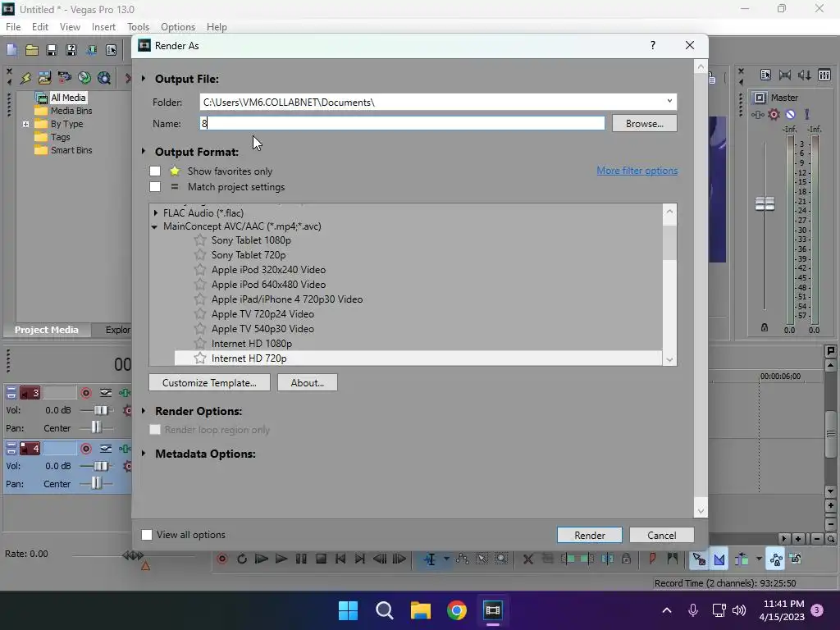Collapse the Output Format section
The image size is (840, 630).
tap(144, 151)
